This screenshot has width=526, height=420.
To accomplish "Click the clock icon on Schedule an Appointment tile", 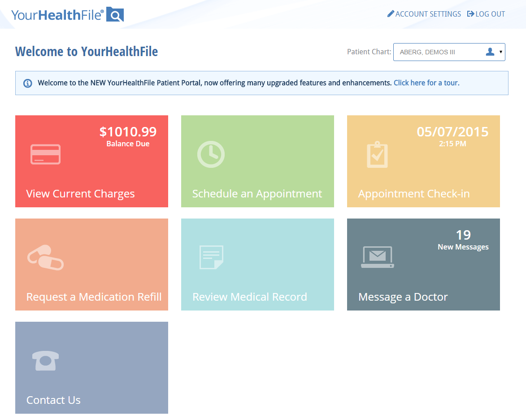I will click(x=211, y=154).
